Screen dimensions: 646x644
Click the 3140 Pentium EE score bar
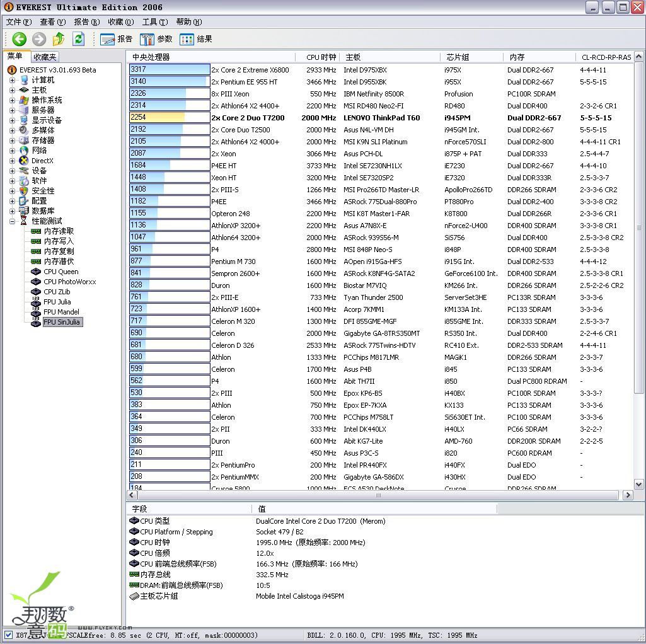170,81
